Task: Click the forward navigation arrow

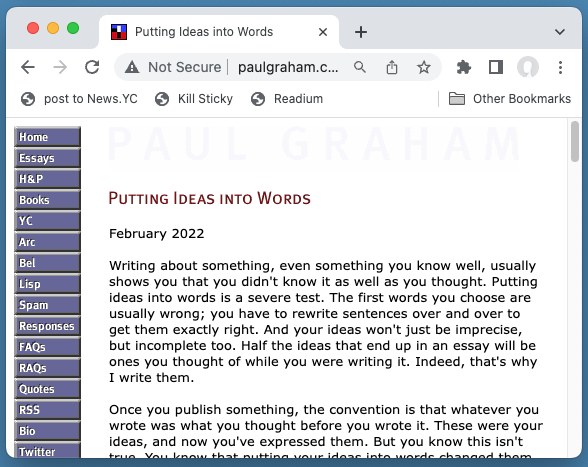Action: tap(60, 68)
